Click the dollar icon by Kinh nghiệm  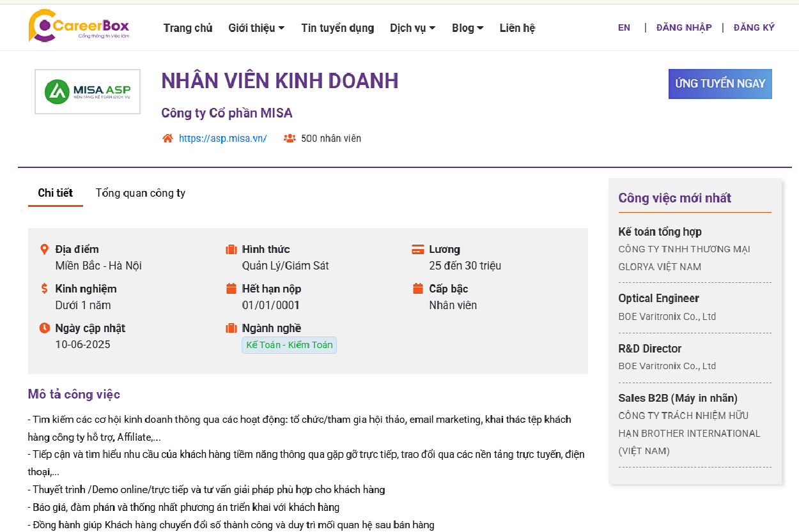tap(44, 289)
